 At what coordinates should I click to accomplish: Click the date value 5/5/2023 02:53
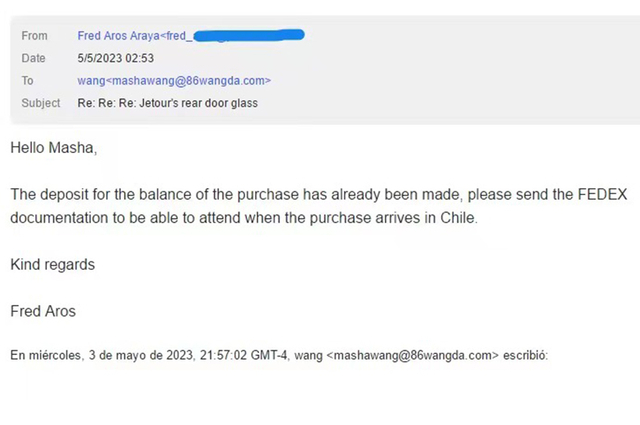tap(115, 58)
